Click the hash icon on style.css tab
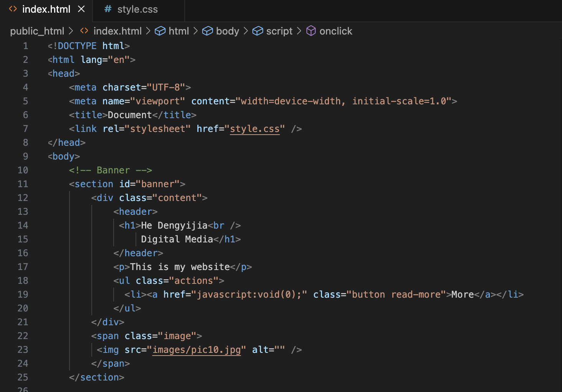This screenshot has width=562, height=392. (108, 9)
